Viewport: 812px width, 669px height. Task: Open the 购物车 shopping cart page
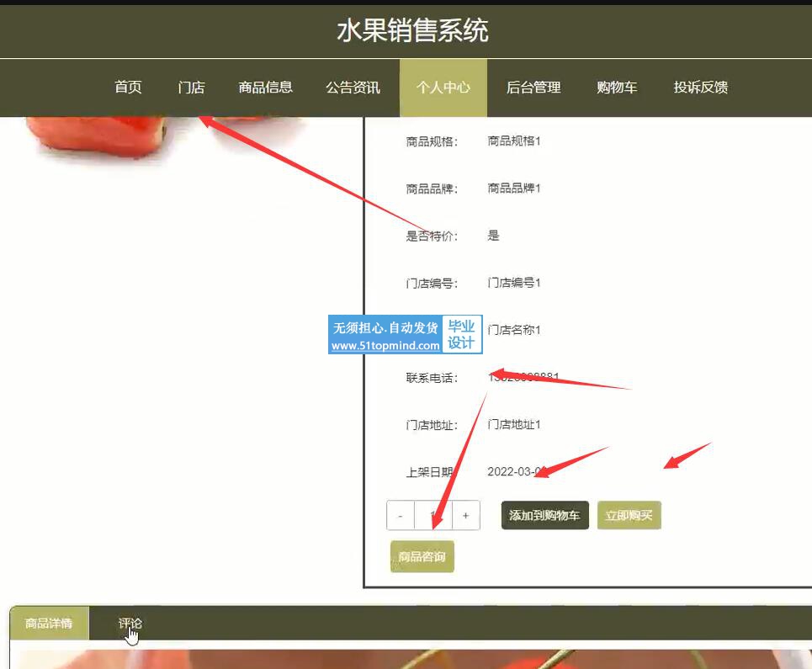pyautogui.click(x=617, y=87)
